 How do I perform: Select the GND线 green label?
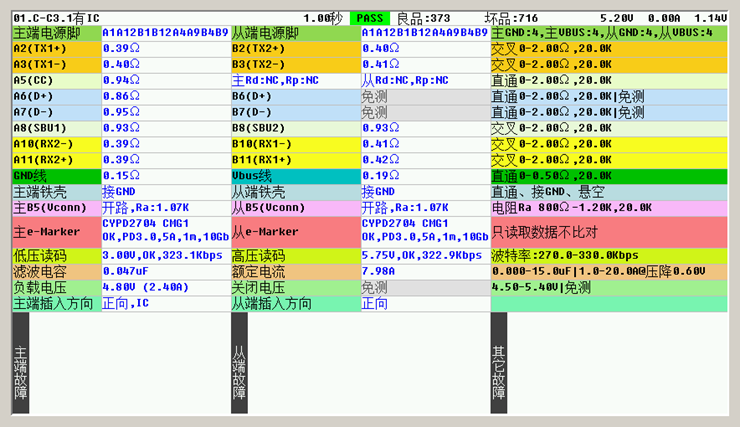[56, 175]
